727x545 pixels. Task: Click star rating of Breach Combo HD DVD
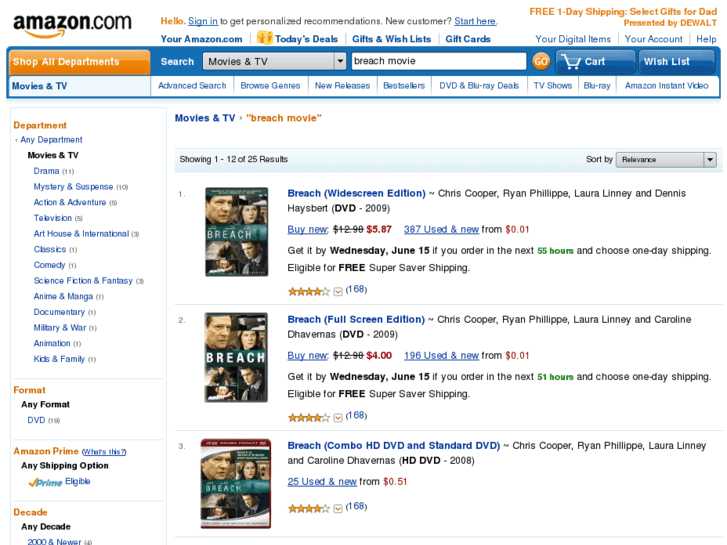click(309, 508)
